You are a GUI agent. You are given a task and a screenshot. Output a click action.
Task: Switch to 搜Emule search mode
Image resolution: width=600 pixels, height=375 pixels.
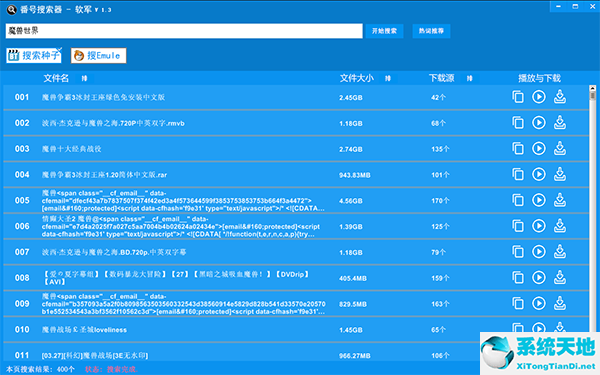(98, 55)
